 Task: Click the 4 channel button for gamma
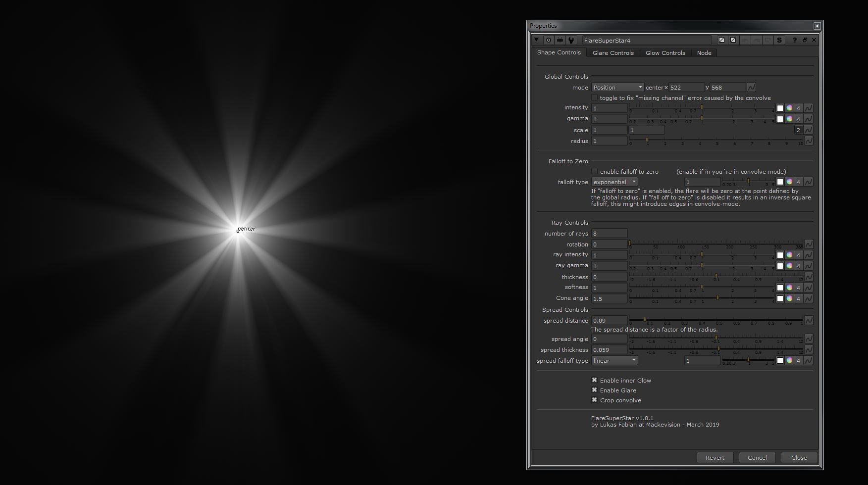(798, 119)
